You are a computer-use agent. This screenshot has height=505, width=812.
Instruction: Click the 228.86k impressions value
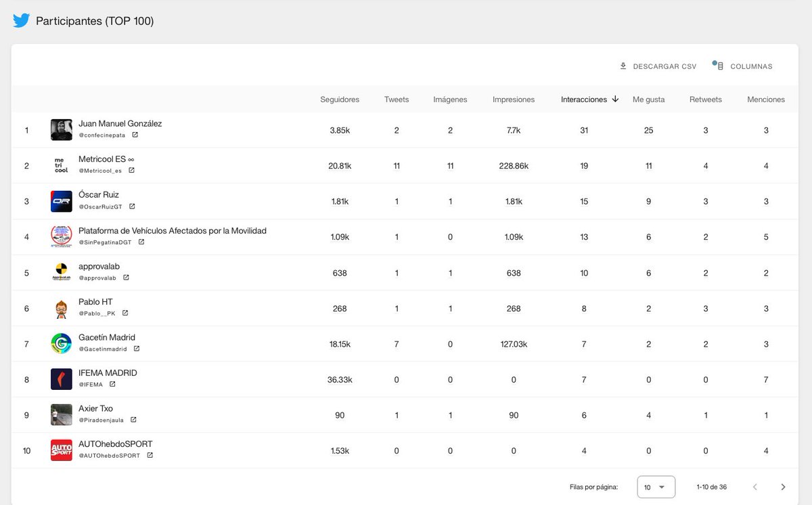(514, 166)
